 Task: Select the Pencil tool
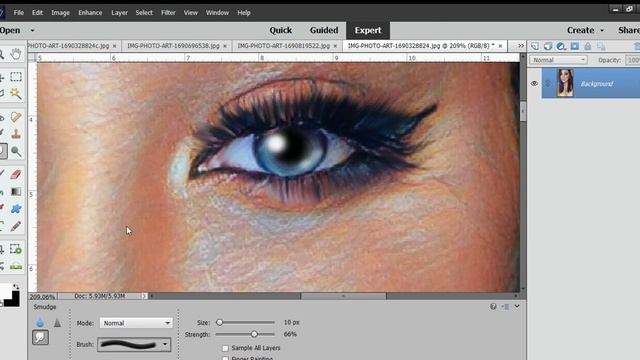point(16,226)
